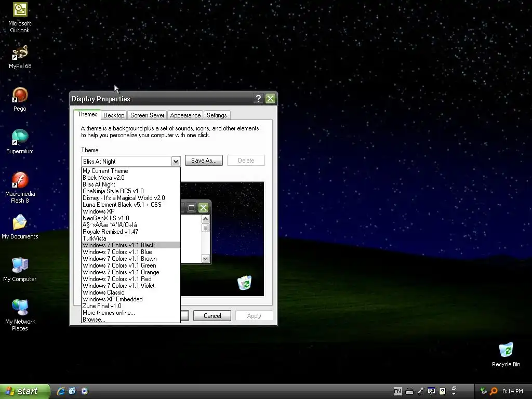Choose the TurkVista theme
532x399 pixels.
pos(130,238)
